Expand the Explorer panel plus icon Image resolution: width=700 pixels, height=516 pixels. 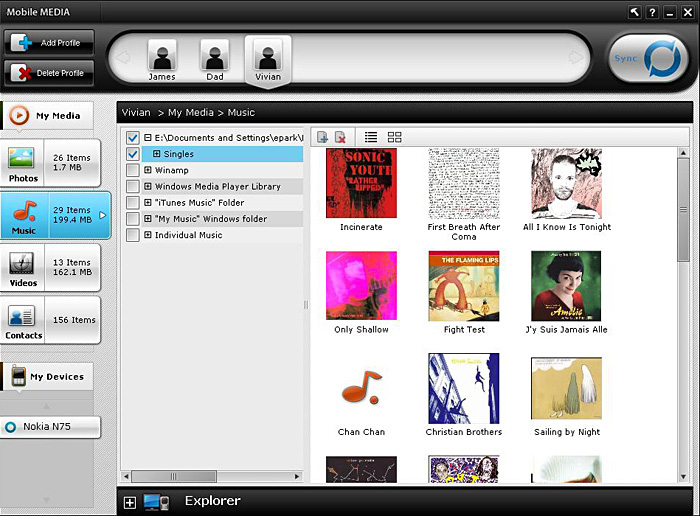129,503
